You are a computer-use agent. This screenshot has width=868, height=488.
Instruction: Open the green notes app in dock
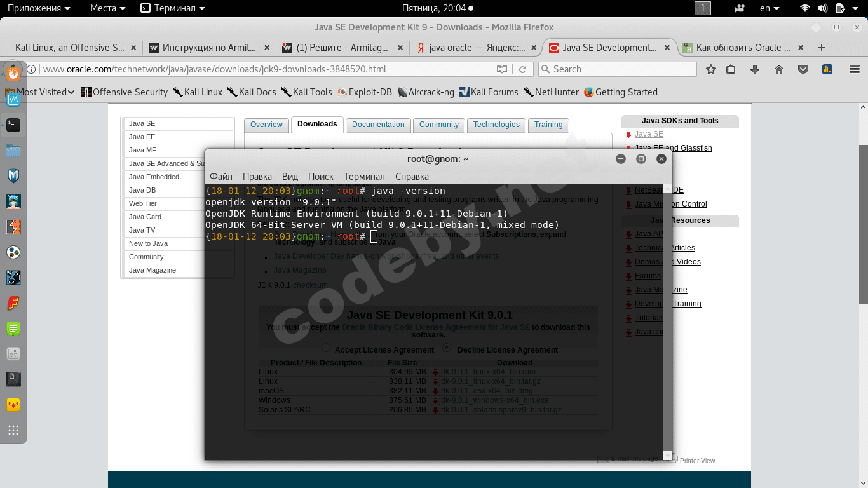pos(13,329)
